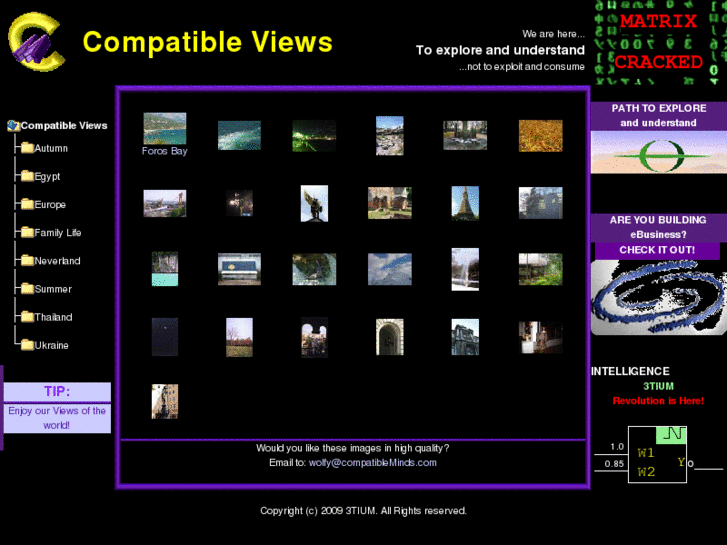Email wolfy@compatibleMinds.com link

click(x=373, y=463)
